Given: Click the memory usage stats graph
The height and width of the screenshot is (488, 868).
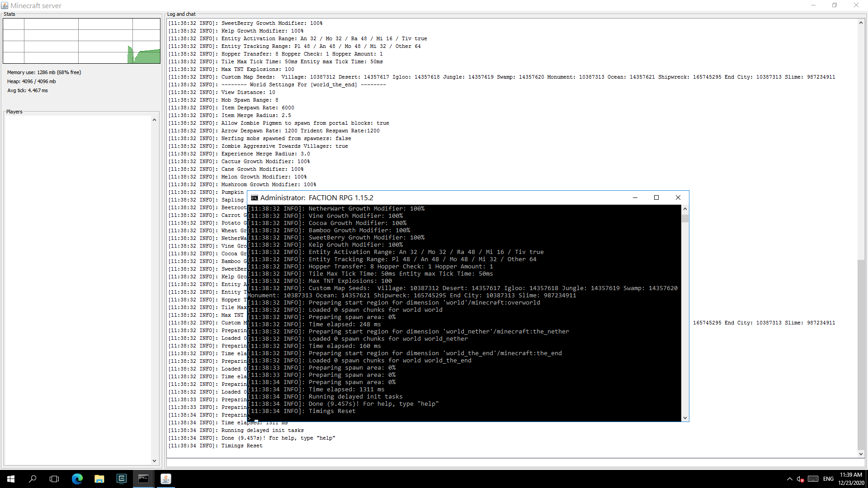Looking at the screenshot, I should (81, 41).
